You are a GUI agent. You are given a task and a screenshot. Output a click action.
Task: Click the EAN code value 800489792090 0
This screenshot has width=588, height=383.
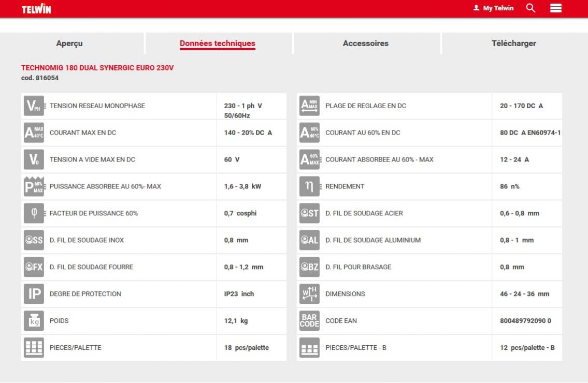coord(525,321)
